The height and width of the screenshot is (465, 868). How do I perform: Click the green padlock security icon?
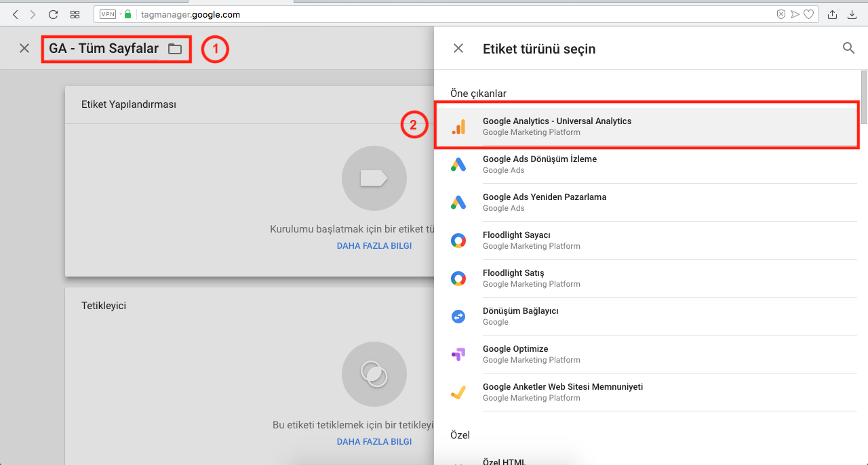tap(127, 14)
